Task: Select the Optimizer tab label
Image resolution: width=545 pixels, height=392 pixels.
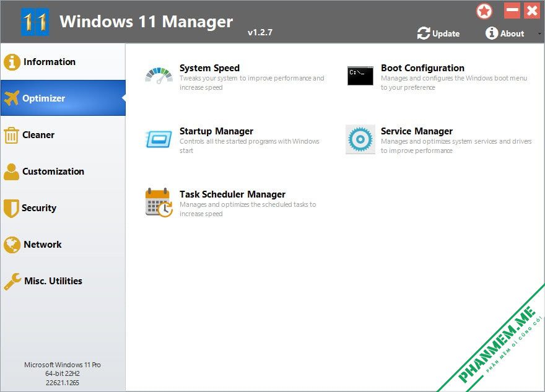Action: 44,98
